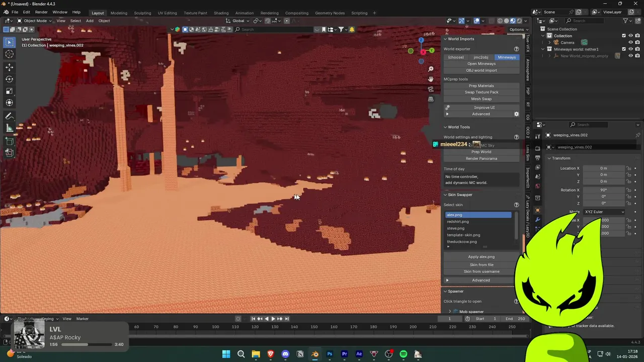Screen dimensions: 644x362
Task: Toggle viewport overlays button
Action: [476, 21]
